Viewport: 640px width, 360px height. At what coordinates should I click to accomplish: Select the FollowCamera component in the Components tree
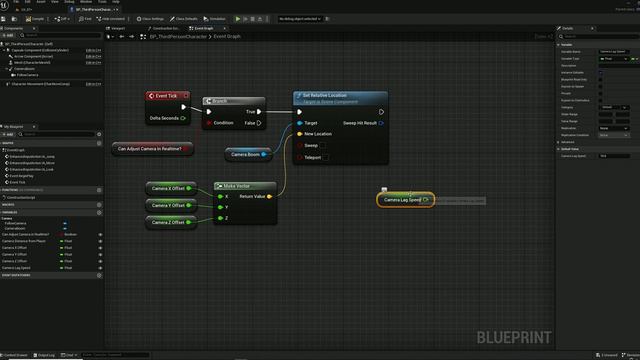click(28, 75)
